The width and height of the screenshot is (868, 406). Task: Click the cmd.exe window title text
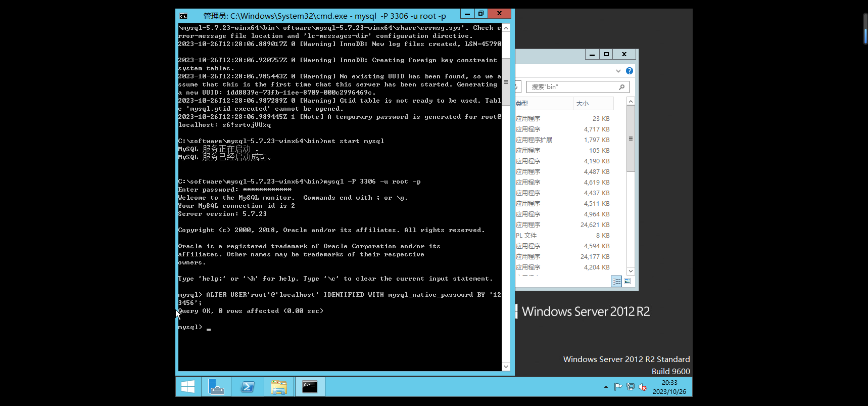coord(324,16)
